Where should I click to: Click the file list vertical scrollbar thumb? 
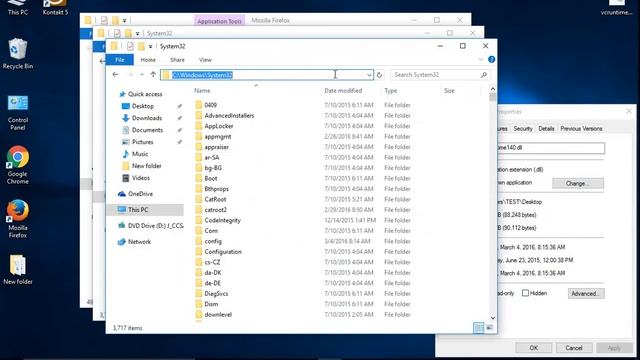point(493,97)
